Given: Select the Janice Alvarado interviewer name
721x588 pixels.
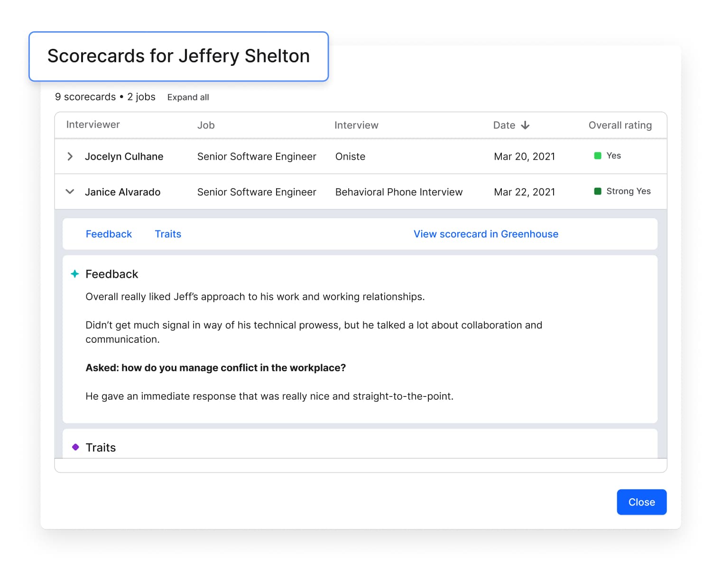Looking at the screenshot, I should pos(122,192).
